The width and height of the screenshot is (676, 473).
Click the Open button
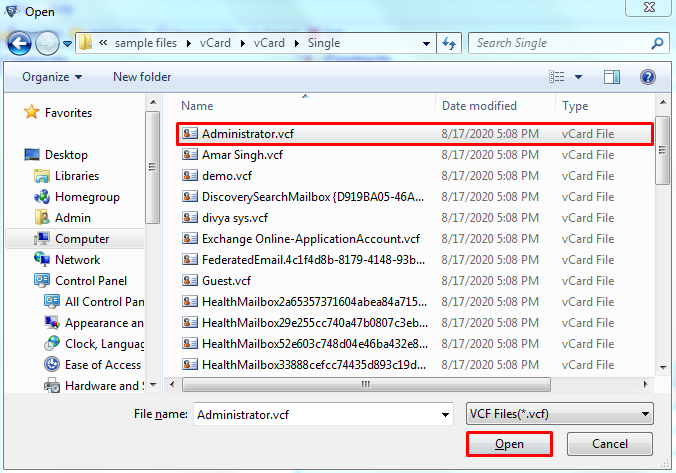[509, 444]
